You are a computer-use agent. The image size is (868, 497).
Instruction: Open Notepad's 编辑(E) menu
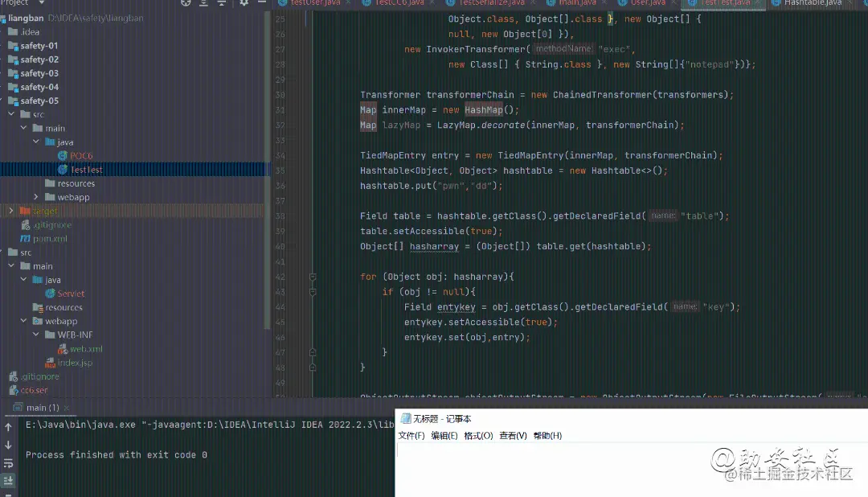[444, 436]
